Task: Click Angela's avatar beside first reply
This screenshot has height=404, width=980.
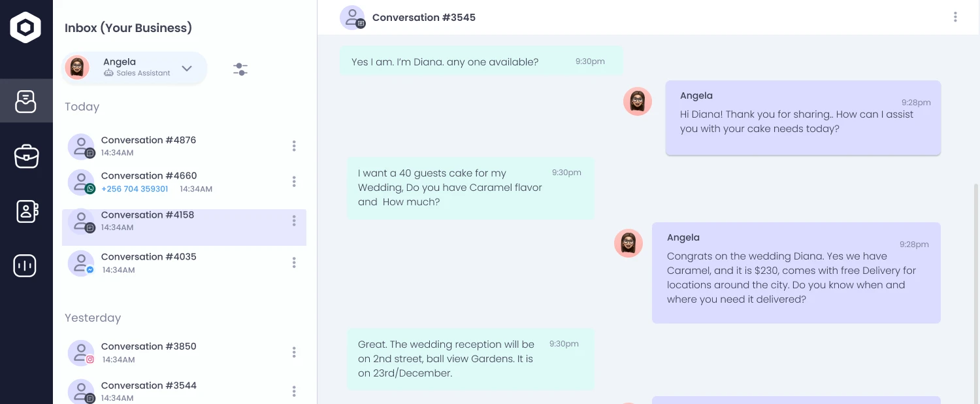Action: coord(637,101)
